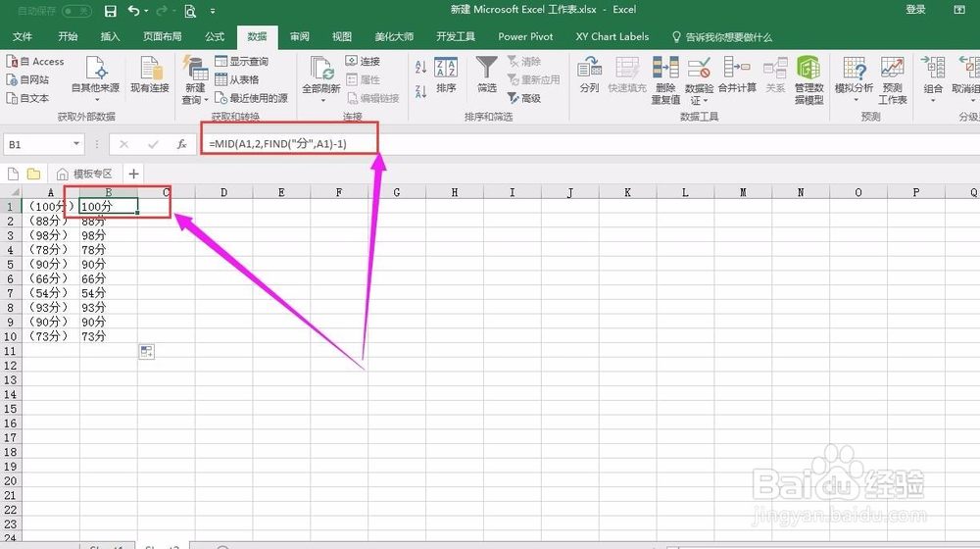The image size is (980, 549).
Task: Click 从表格 button
Action: 236,79
